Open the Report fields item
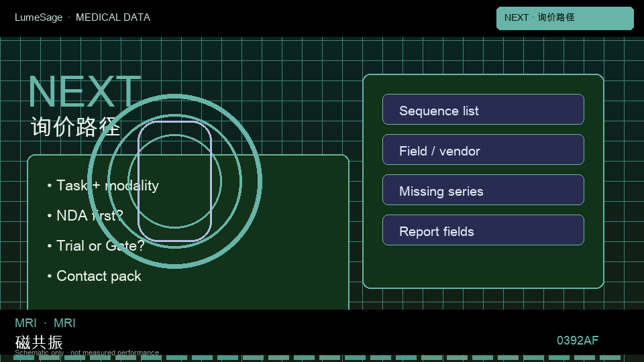The image size is (644, 362). (x=483, y=230)
